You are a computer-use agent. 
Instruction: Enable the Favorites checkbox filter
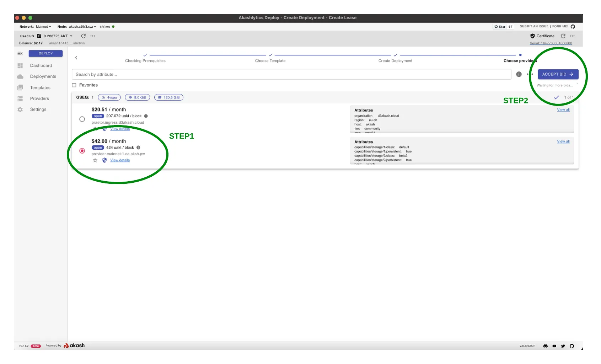[x=74, y=85]
